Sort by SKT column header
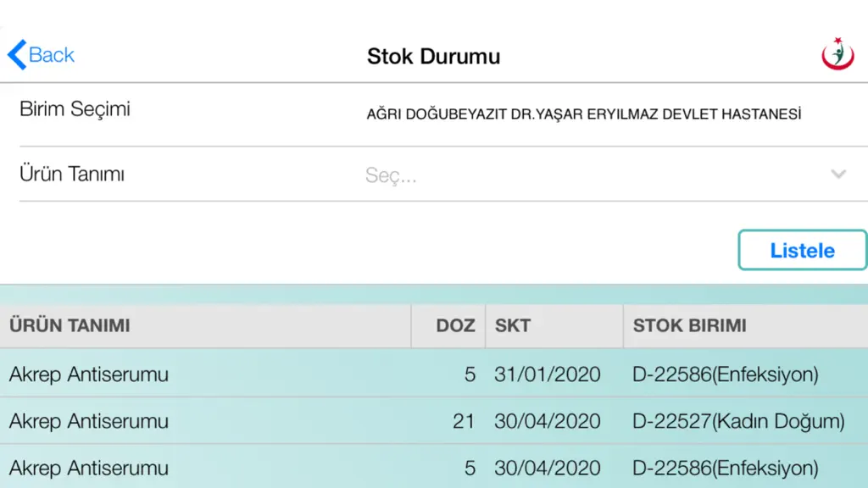The image size is (868, 488). (x=513, y=325)
